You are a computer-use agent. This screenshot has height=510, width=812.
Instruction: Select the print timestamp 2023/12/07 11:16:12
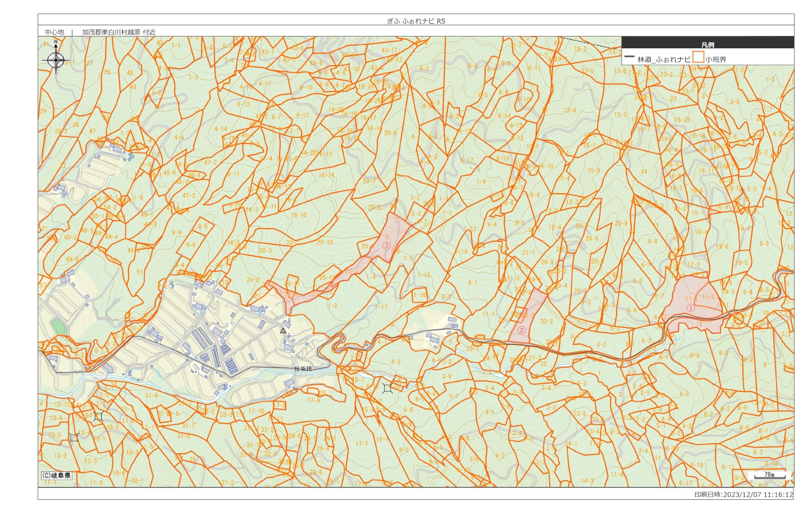[758, 494]
